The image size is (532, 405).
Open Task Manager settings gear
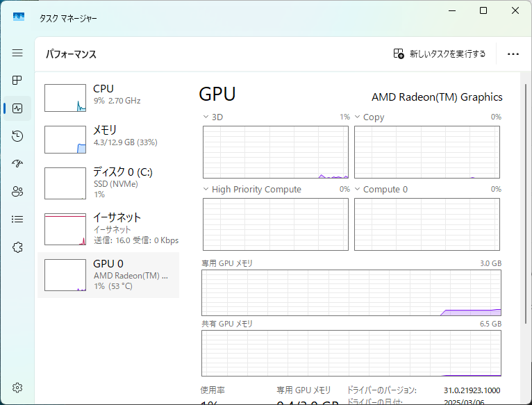(17, 387)
